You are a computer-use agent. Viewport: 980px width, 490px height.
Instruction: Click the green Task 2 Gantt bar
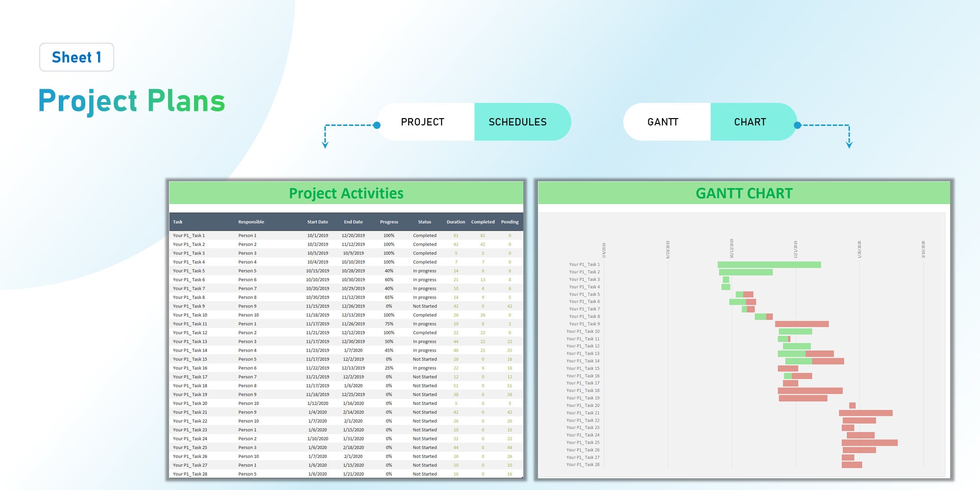pyautogui.click(x=746, y=272)
